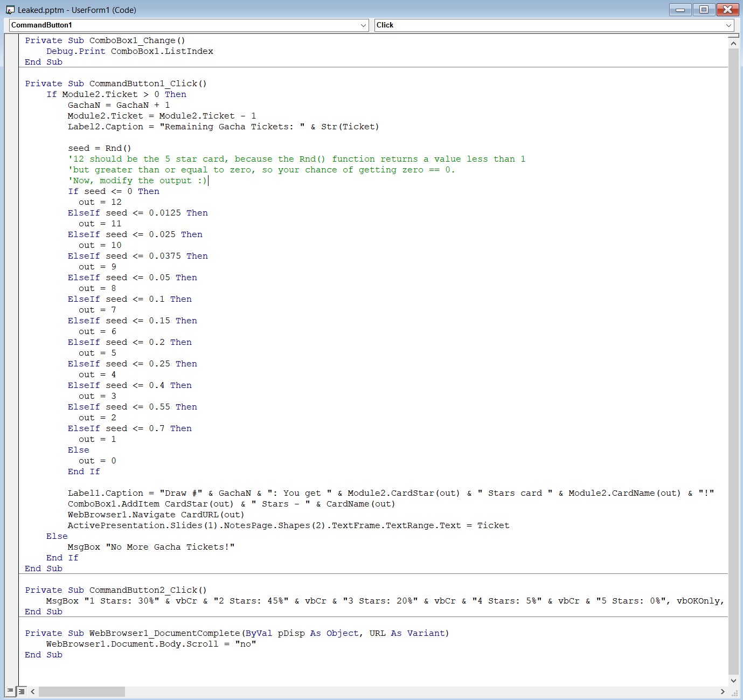Click the 'out = 12' line
The height and width of the screenshot is (700, 743).
pyautogui.click(x=100, y=202)
